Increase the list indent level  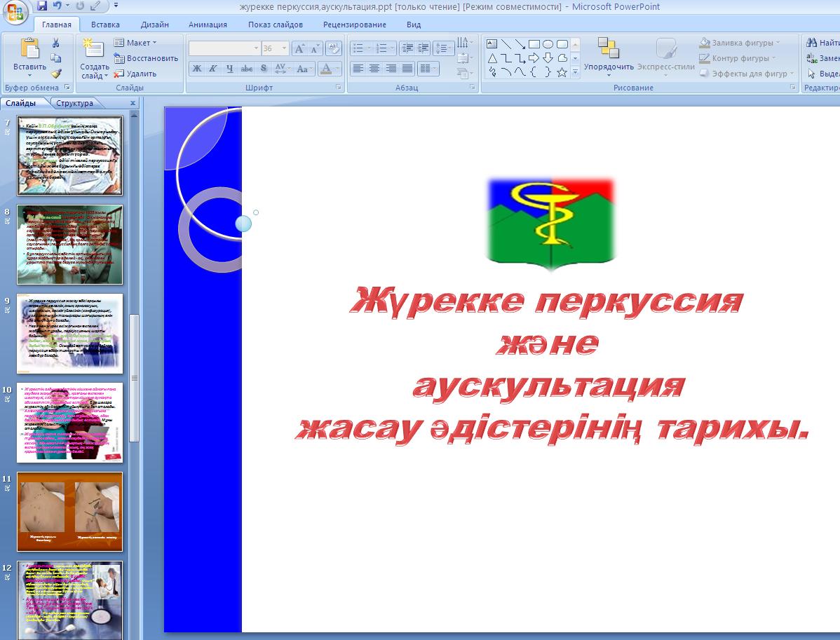pos(423,49)
